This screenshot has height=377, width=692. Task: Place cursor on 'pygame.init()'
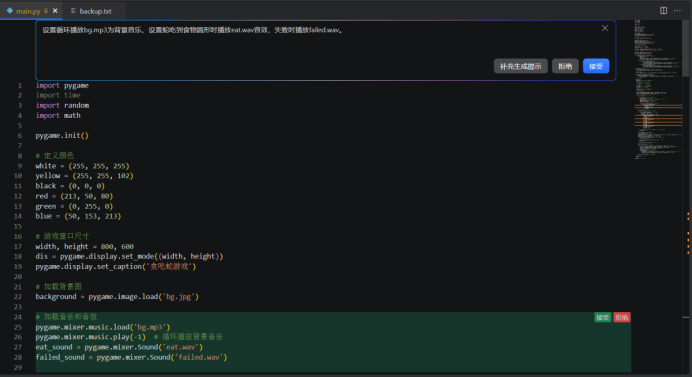[62, 136]
